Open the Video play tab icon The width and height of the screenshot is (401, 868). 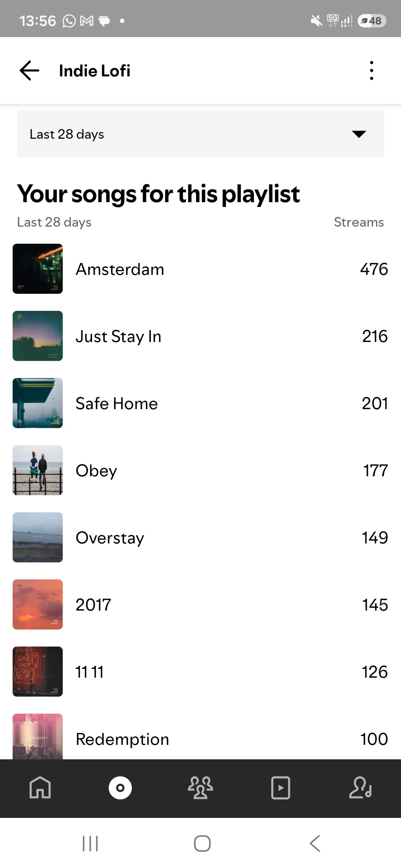click(281, 788)
